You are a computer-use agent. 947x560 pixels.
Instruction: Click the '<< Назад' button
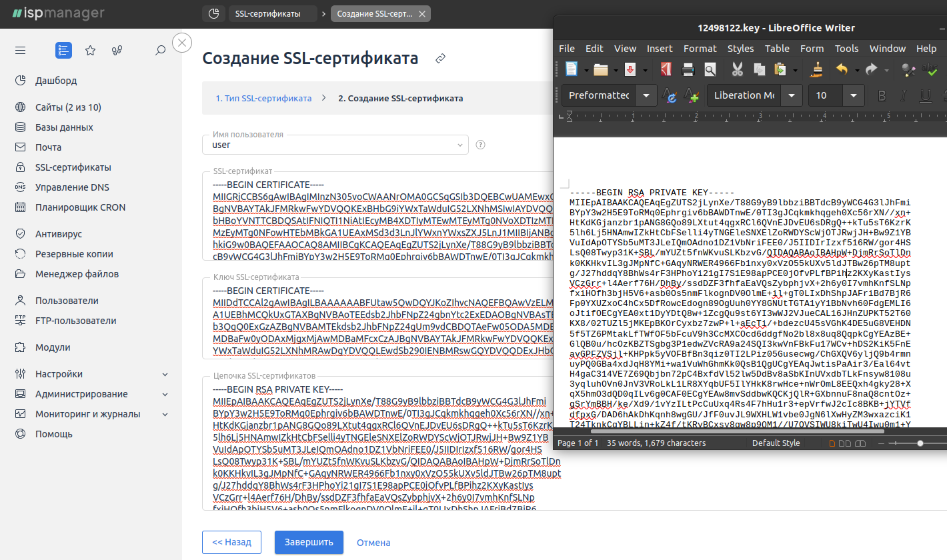232,542
